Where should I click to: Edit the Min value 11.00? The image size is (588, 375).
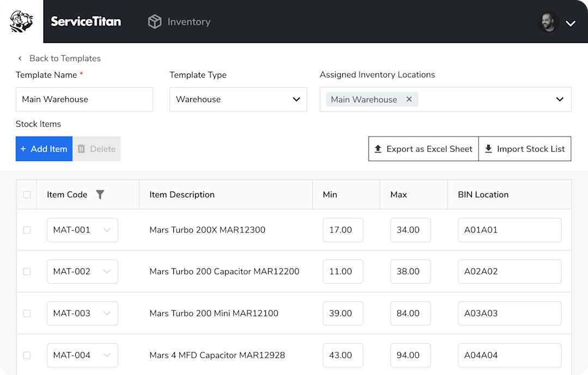pos(343,272)
